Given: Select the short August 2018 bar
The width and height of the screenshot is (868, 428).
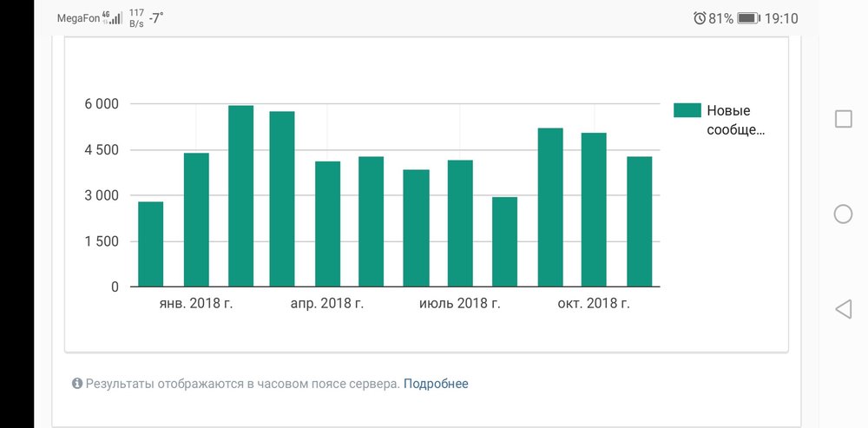Looking at the screenshot, I should point(504,241).
